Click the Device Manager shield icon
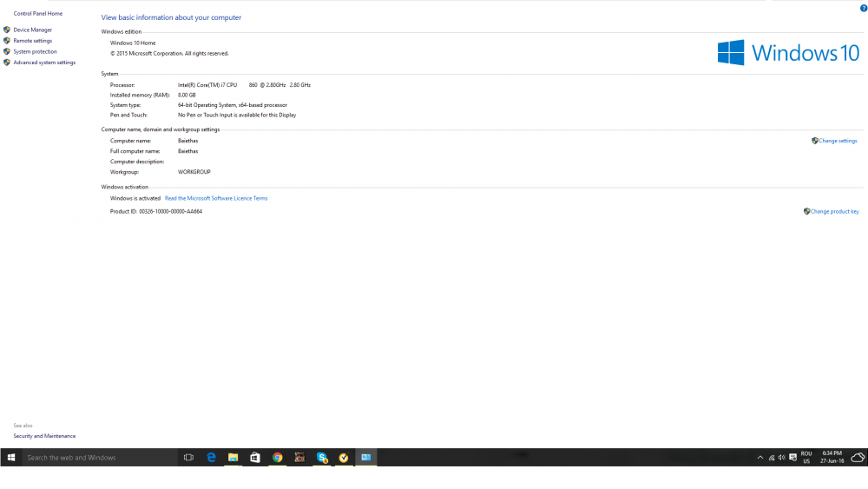Image resolution: width=868 pixels, height=489 pixels. (x=7, y=30)
